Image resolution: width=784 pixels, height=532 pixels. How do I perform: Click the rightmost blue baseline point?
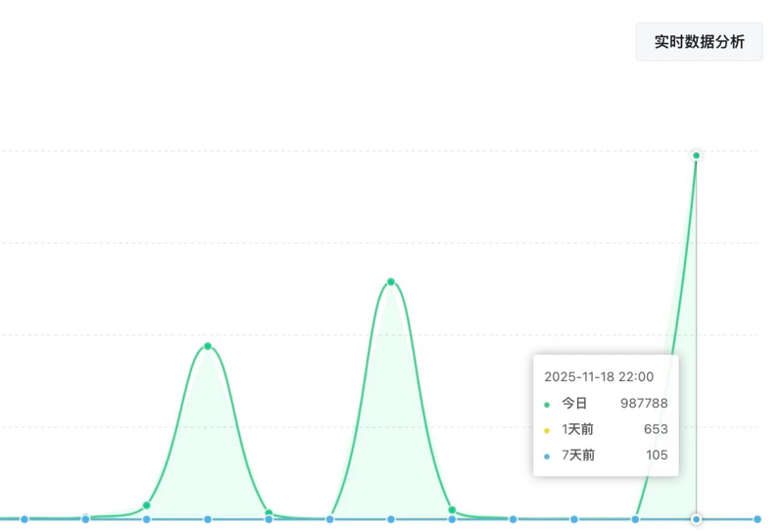tap(758, 519)
